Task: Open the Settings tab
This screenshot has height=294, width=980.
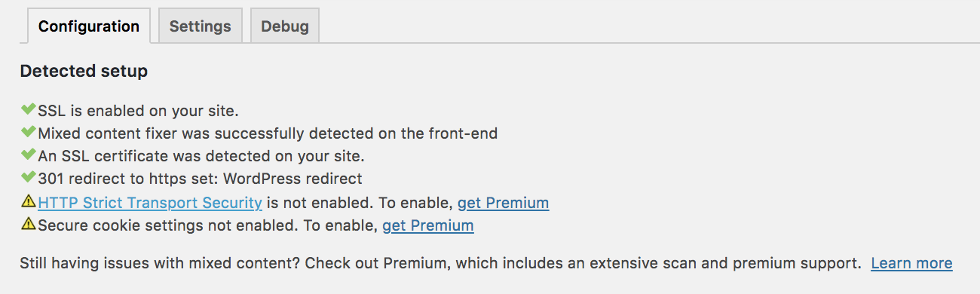Action: (200, 26)
